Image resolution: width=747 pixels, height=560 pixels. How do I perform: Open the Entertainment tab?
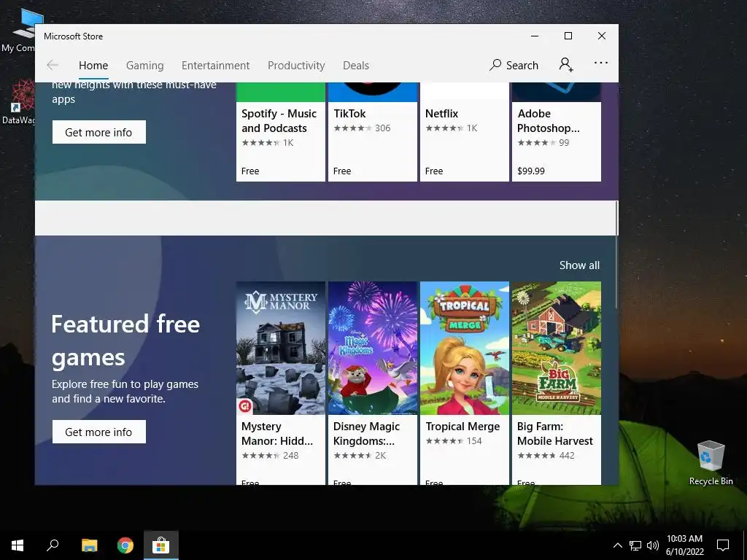tap(215, 65)
